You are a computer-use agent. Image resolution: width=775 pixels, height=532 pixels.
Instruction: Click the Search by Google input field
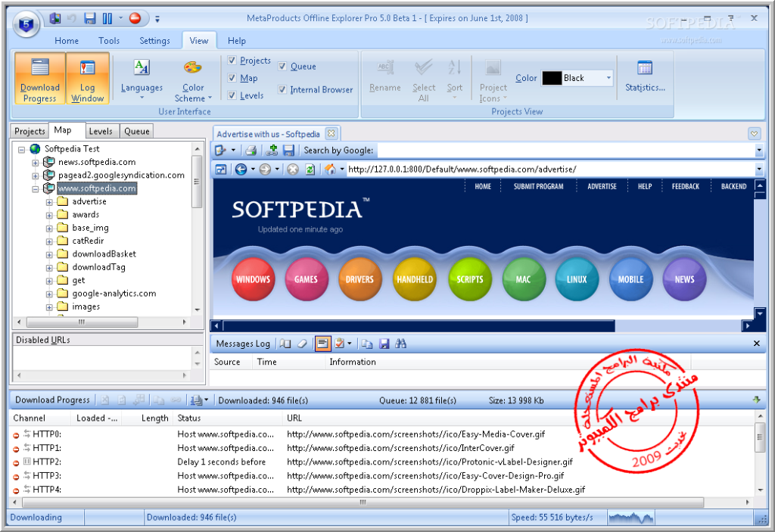click(565, 151)
